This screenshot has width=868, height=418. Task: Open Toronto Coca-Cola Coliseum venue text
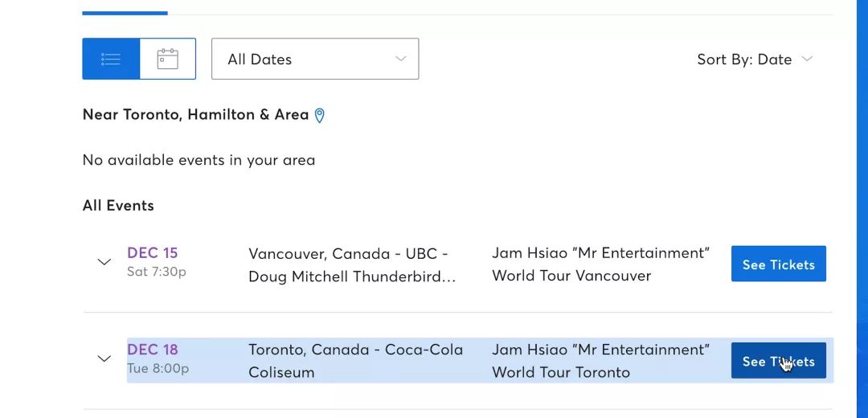click(x=355, y=361)
